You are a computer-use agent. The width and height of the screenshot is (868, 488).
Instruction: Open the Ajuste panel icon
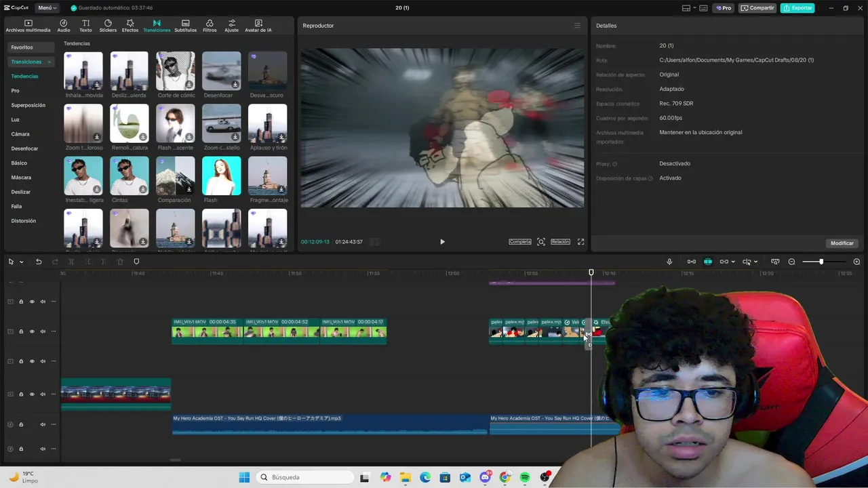(x=232, y=26)
